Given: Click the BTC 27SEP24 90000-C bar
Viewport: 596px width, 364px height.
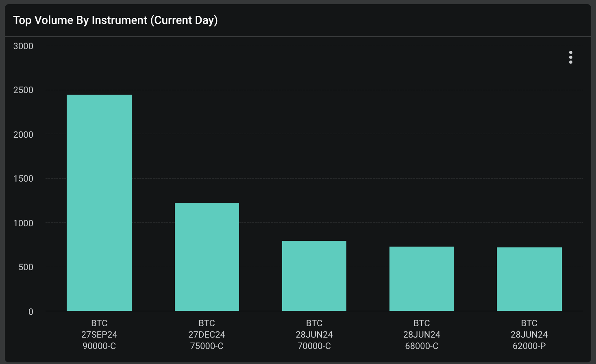Looking at the screenshot, I should click(99, 203).
